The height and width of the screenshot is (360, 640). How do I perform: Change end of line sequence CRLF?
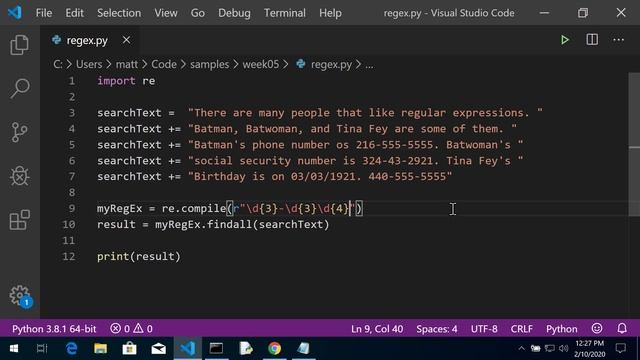point(522,329)
